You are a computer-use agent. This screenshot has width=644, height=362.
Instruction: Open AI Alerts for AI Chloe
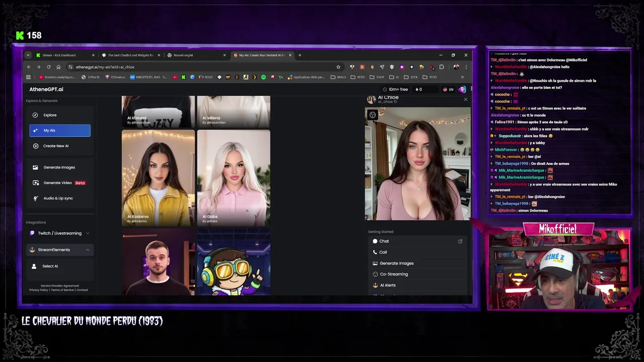pos(417,285)
